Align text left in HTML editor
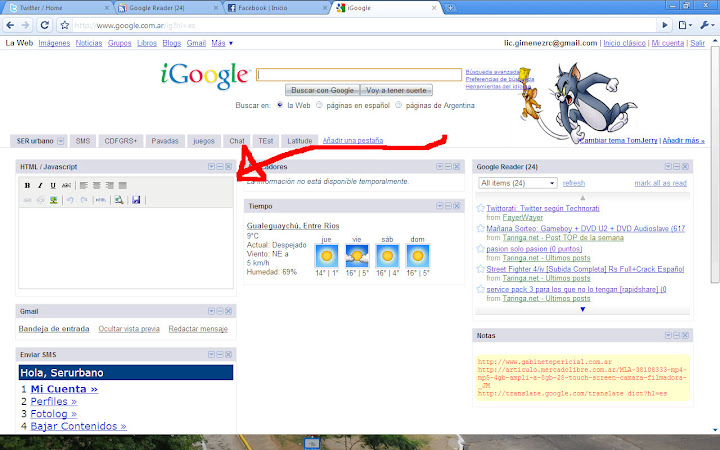The image size is (720, 450). [x=84, y=186]
